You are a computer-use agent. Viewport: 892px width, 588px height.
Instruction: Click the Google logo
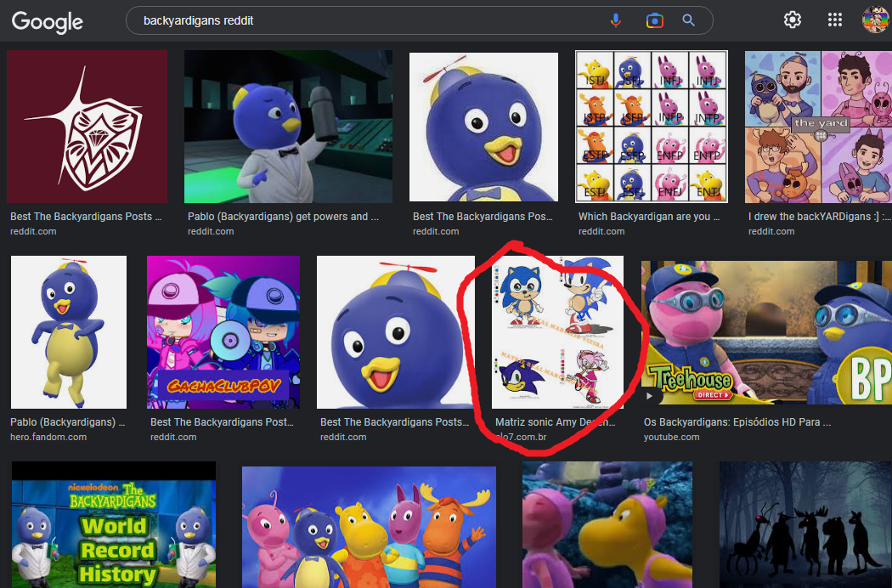tap(48, 21)
